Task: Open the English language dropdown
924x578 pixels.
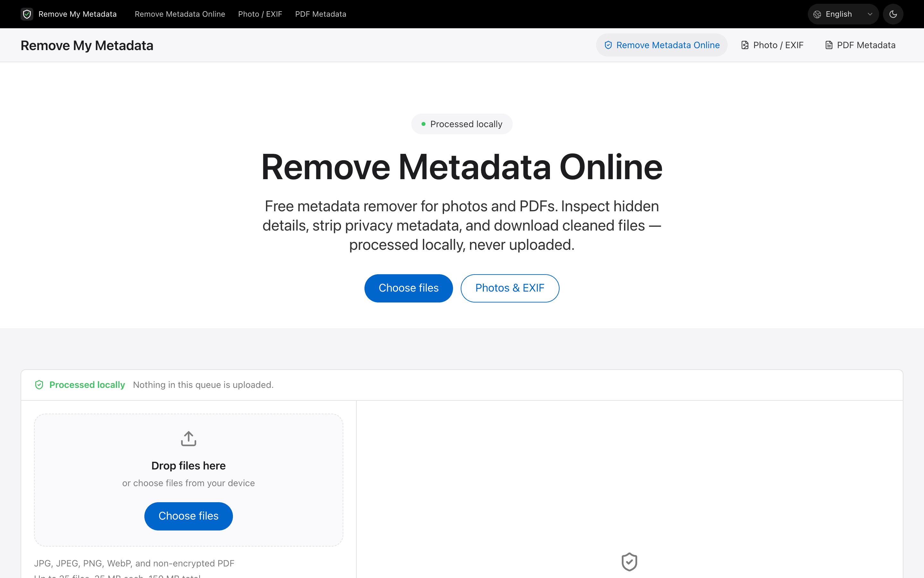Action: coord(843,14)
